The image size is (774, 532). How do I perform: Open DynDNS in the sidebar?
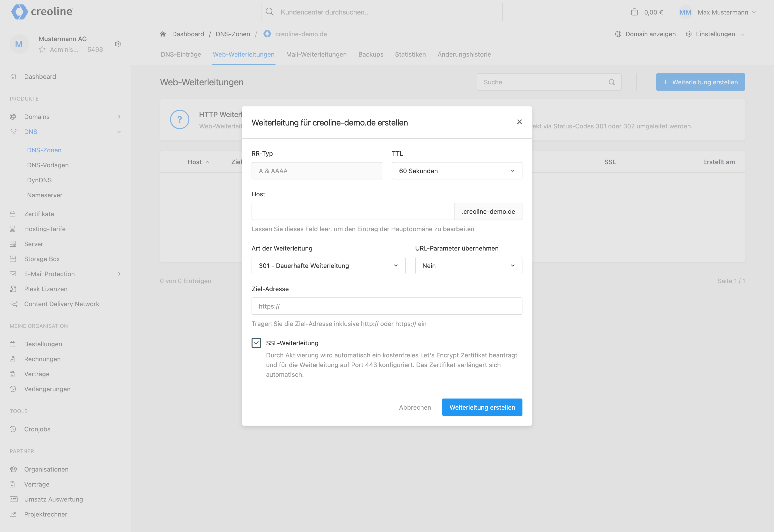point(39,180)
